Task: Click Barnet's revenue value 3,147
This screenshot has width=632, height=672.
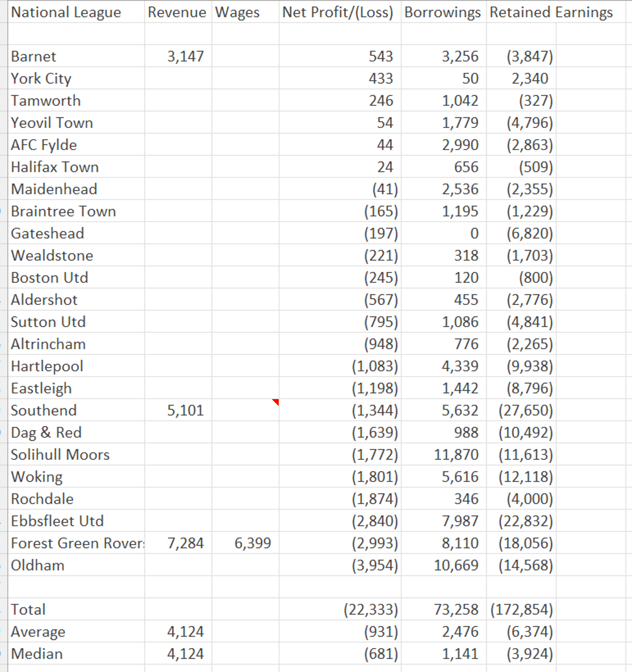Action: [x=179, y=56]
